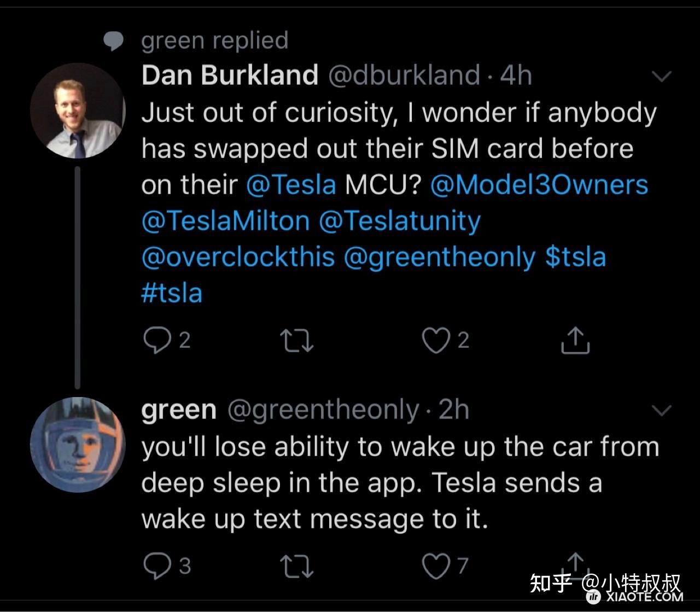This screenshot has width=700, height=612.
Task: Retweet Dan Burkland's SIM card tweet
Action: (296, 340)
